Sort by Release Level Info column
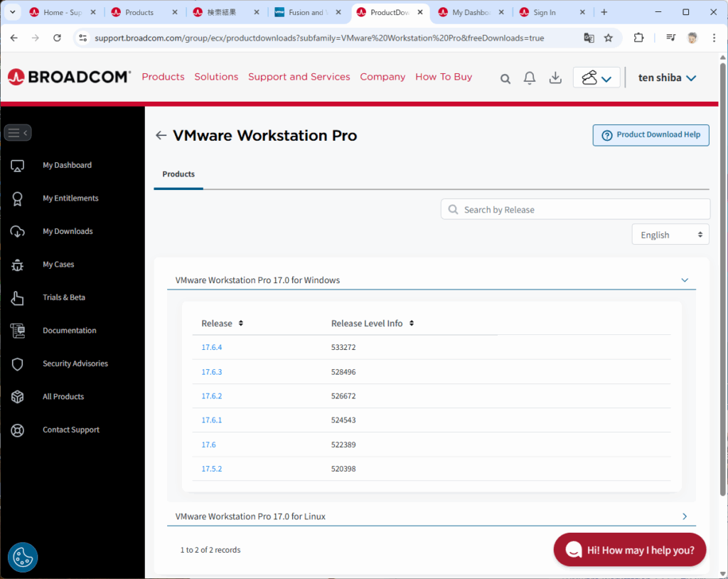 (412, 324)
